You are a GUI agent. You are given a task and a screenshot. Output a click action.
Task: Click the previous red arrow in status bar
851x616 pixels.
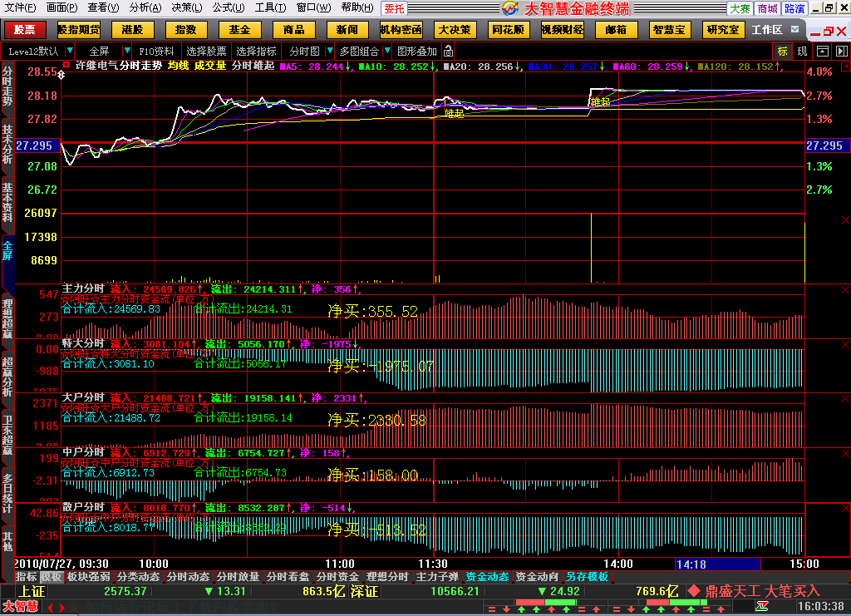click(x=51, y=608)
